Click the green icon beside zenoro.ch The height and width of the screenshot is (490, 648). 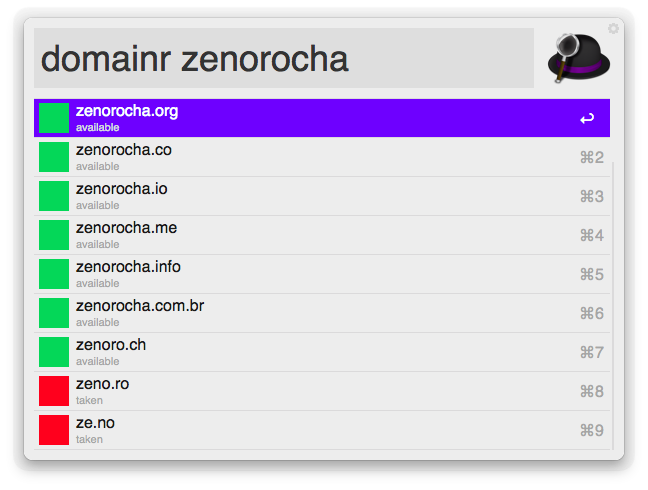click(x=54, y=352)
